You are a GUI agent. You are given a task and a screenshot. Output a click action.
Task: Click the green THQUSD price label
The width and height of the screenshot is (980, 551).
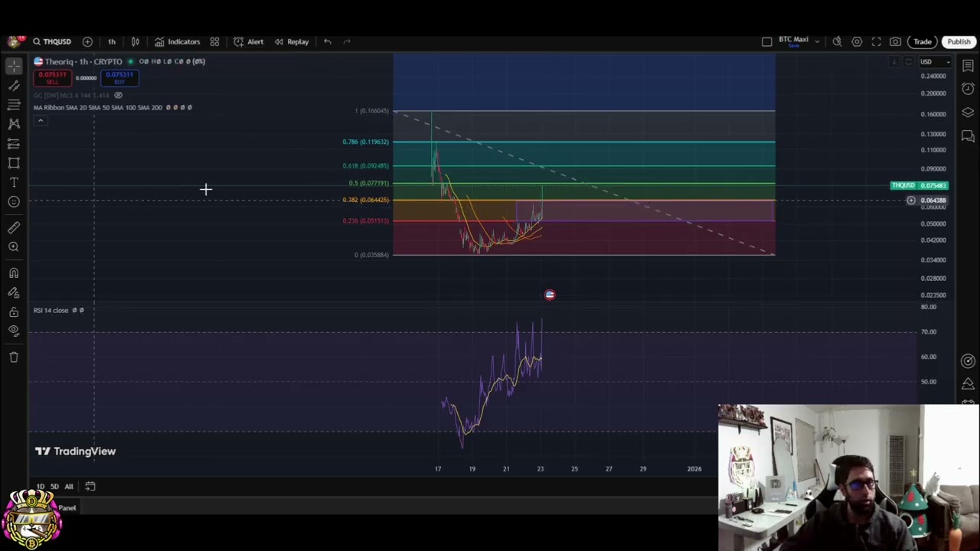click(920, 185)
